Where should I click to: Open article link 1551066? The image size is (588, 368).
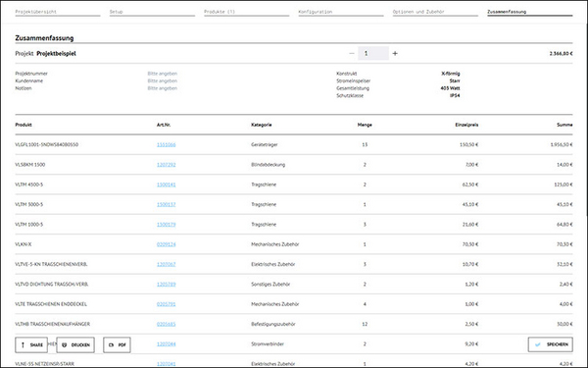click(167, 144)
